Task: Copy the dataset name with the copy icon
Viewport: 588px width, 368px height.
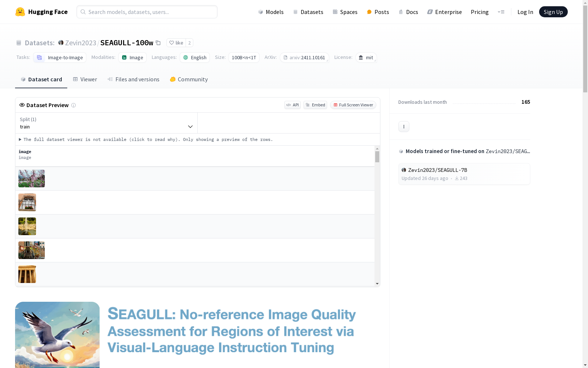Action: (158, 43)
